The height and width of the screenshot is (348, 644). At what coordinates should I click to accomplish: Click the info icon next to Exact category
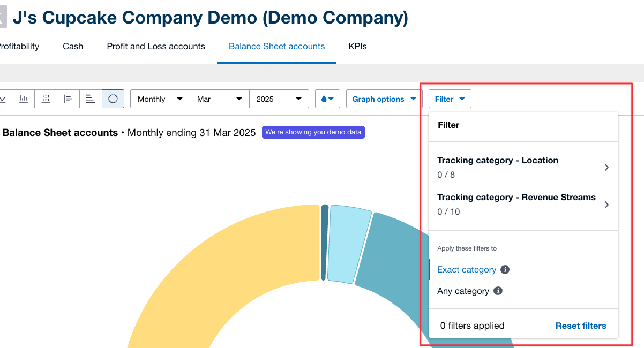pyautogui.click(x=504, y=269)
